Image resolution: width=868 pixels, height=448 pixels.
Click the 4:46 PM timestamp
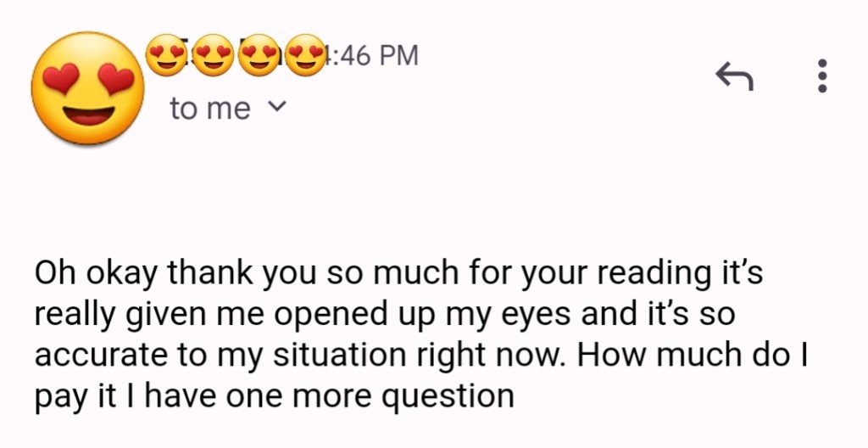373,56
